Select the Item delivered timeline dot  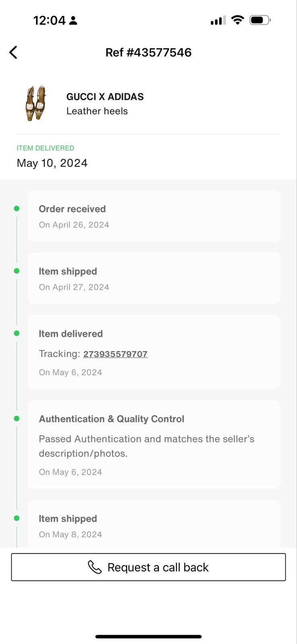16,333
